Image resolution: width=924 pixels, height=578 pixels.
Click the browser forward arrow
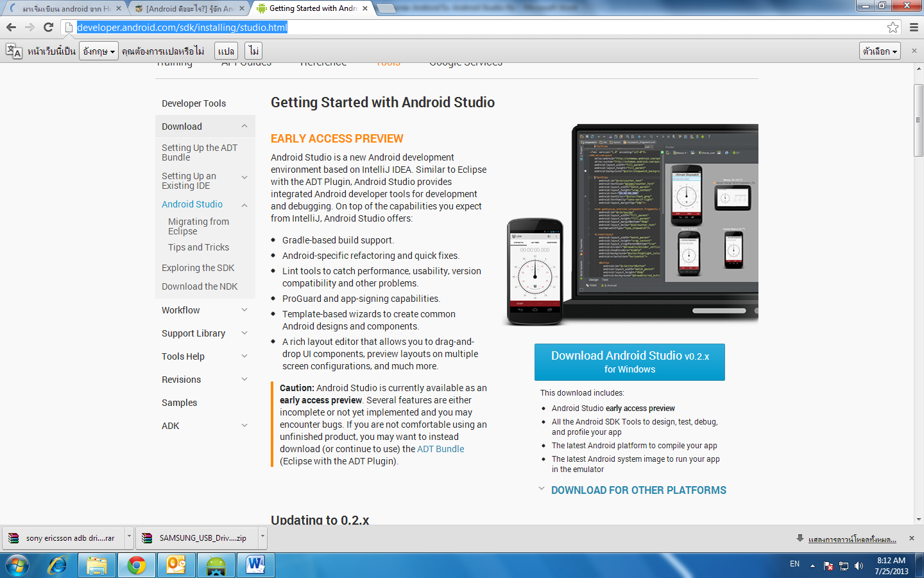30,27
